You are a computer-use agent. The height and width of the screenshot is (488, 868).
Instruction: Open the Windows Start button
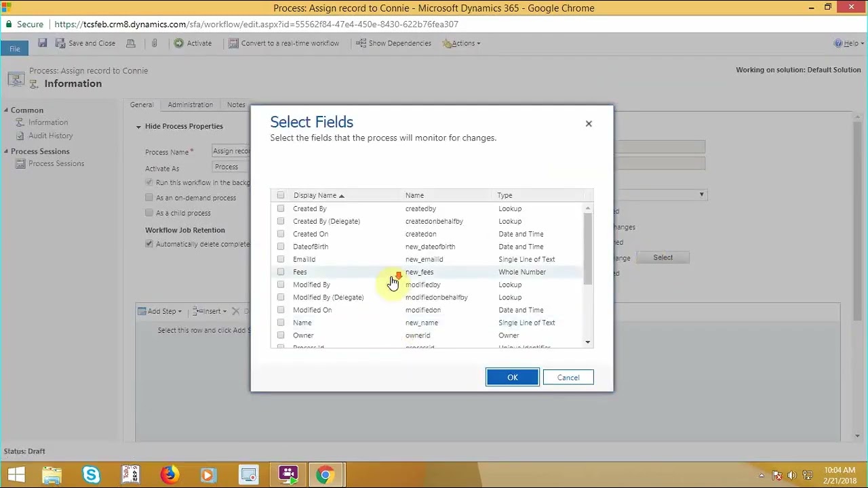(x=17, y=474)
